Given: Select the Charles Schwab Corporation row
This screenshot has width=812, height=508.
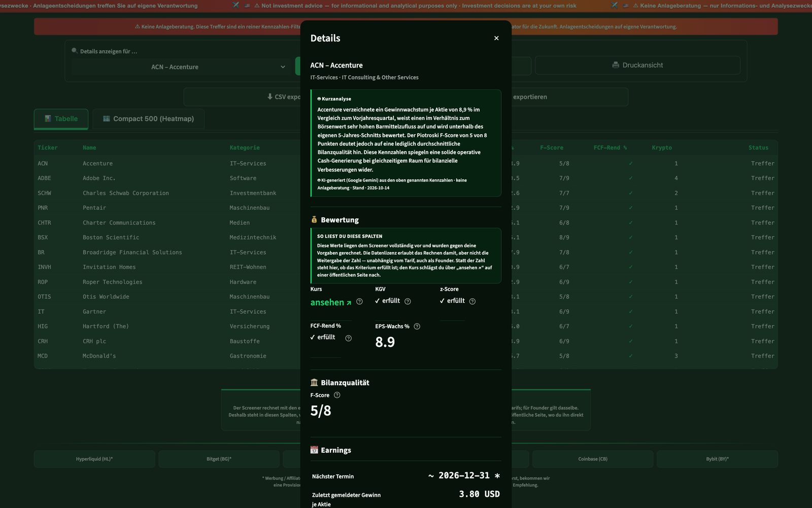Looking at the screenshot, I should click(x=406, y=193).
